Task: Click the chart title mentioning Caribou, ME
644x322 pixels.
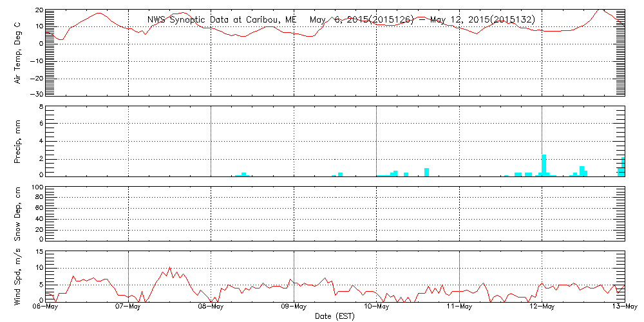Action: 341,20
